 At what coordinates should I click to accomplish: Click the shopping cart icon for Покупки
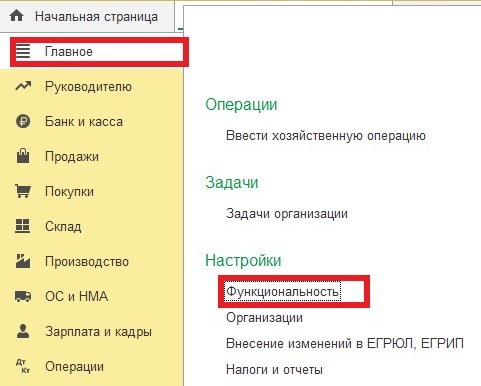(23, 191)
